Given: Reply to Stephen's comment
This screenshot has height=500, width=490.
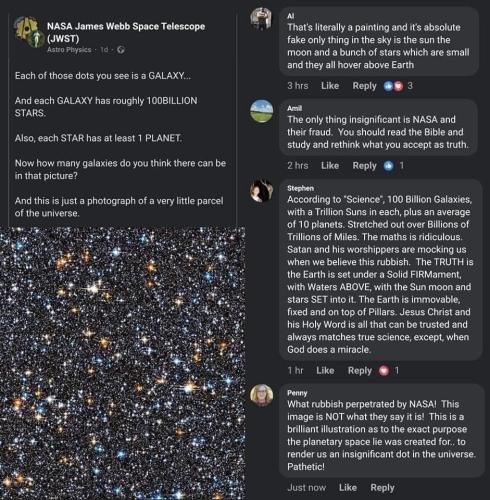Looking at the screenshot, I should [360, 370].
